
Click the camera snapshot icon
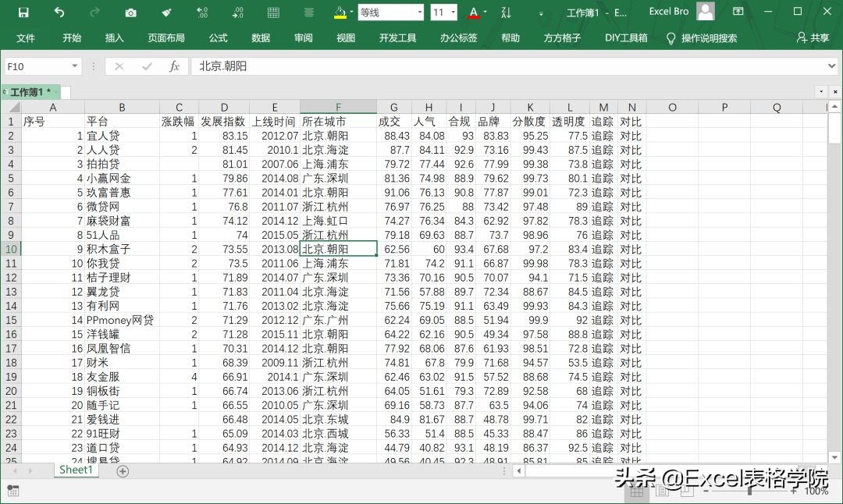pos(130,12)
